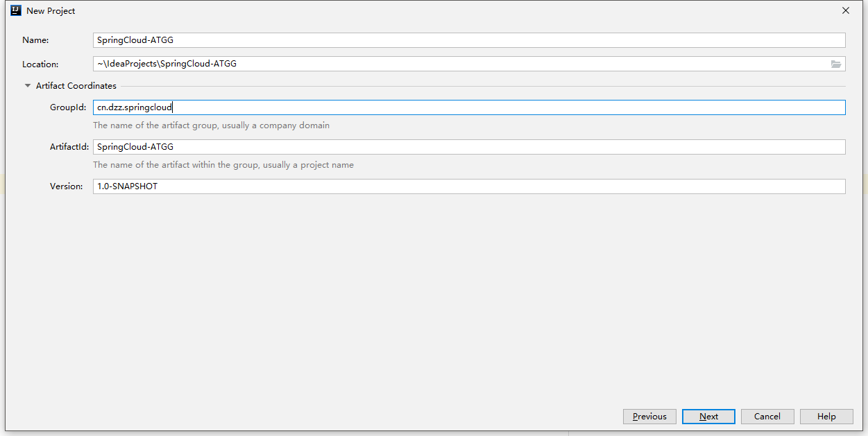Cancel the new project wizard
868x436 pixels.
tap(767, 417)
